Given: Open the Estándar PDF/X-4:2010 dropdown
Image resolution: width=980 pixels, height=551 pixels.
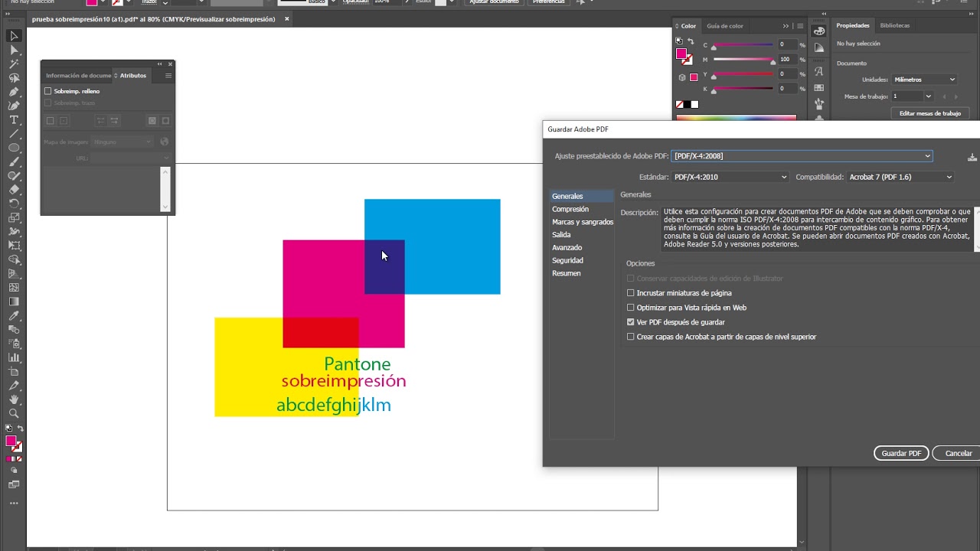Looking at the screenshot, I should pyautogui.click(x=730, y=177).
